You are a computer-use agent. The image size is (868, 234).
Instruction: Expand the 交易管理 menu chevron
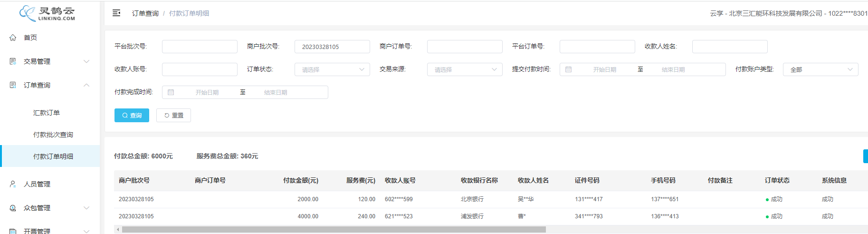point(86,61)
